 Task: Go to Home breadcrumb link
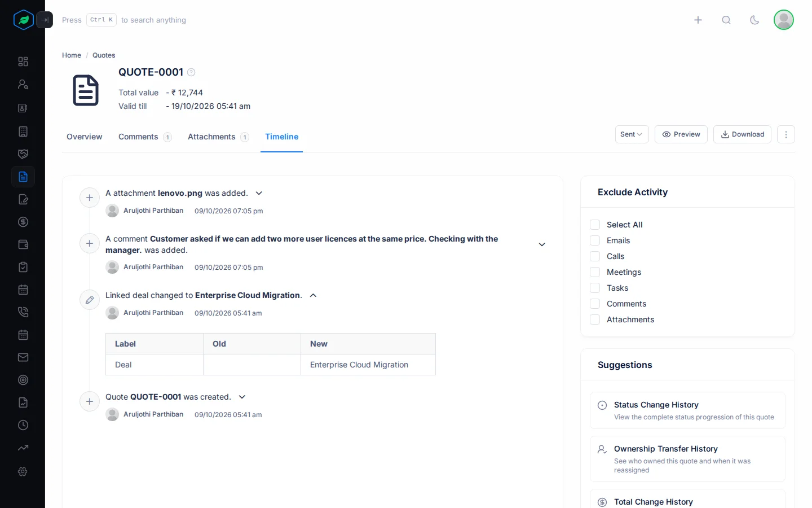click(x=72, y=55)
